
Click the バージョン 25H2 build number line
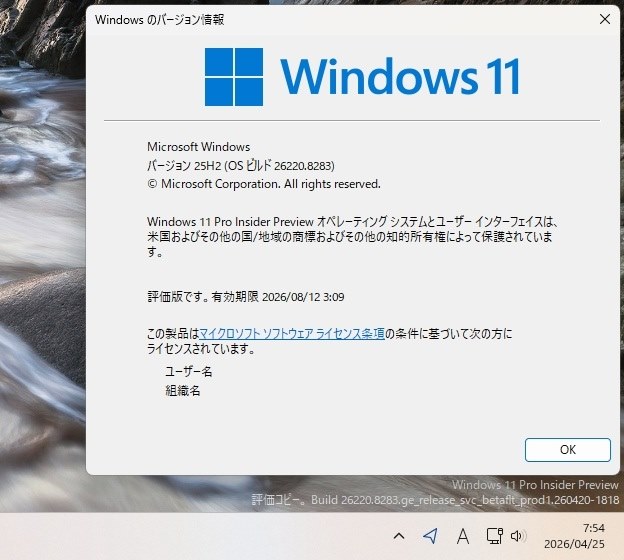click(241, 165)
